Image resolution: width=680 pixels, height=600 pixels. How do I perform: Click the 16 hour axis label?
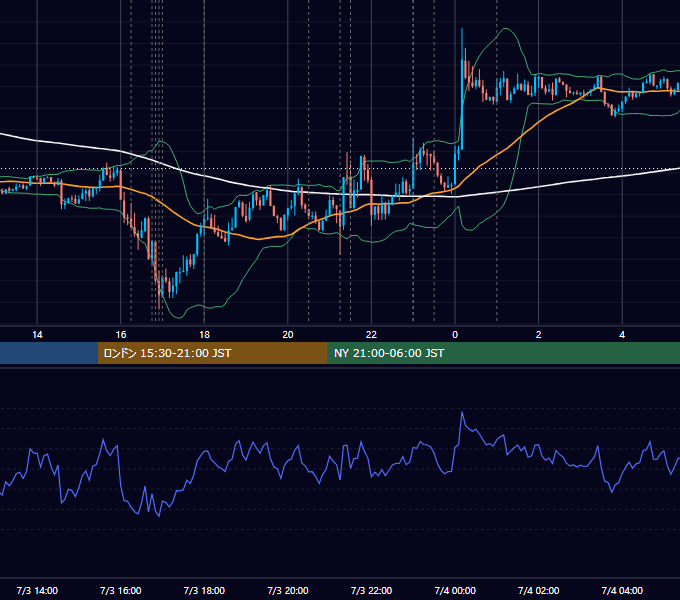(x=121, y=335)
